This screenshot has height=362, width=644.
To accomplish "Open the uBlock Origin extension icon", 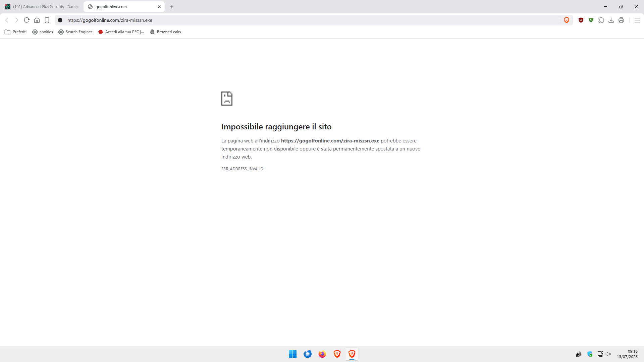I will tap(581, 20).
